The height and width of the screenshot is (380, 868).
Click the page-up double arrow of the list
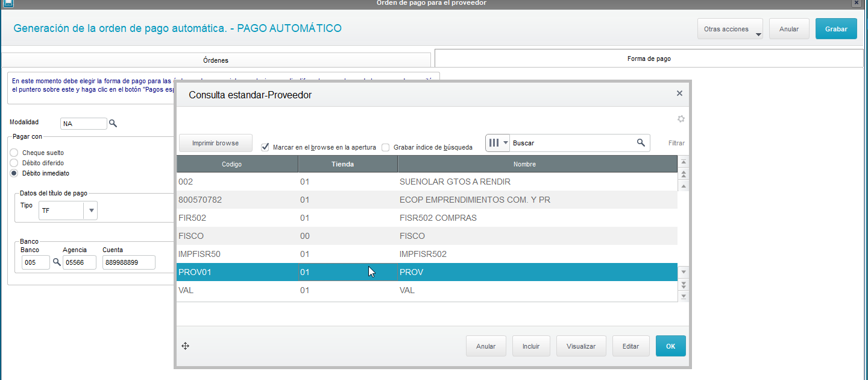(x=684, y=174)
